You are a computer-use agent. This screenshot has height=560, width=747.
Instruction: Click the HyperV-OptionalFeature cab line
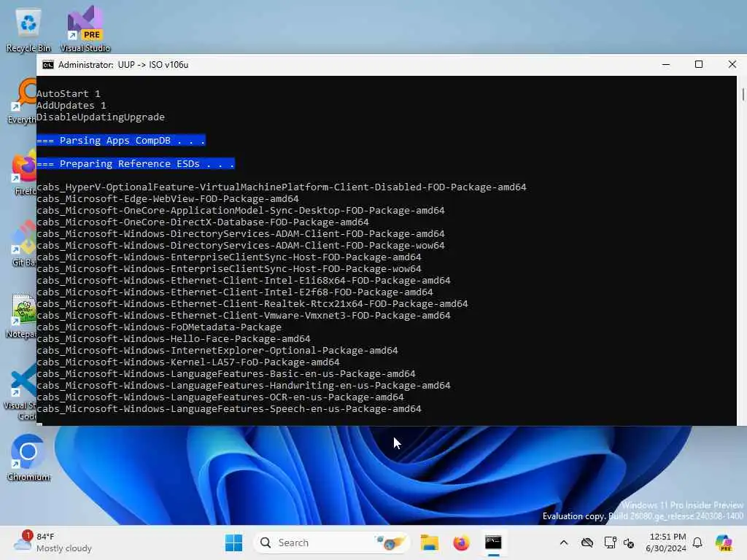[x=282, y=187]
